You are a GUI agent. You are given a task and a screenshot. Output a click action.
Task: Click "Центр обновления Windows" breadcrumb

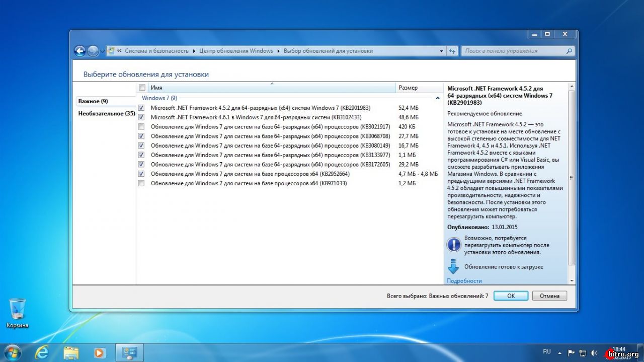pyautogui.click(x=236, y=51)
